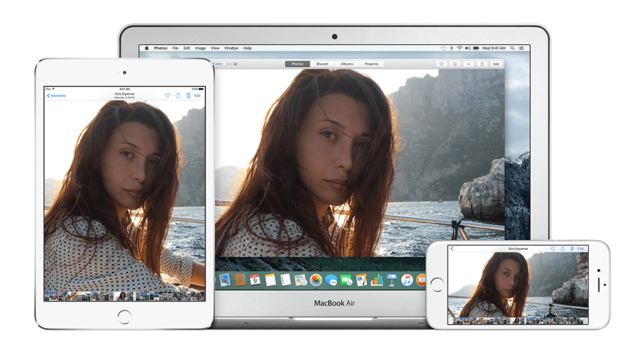Open Calendar from the Mac dock
The width and height of the screenshot is (644, 344).
click(x=255, y=280)
